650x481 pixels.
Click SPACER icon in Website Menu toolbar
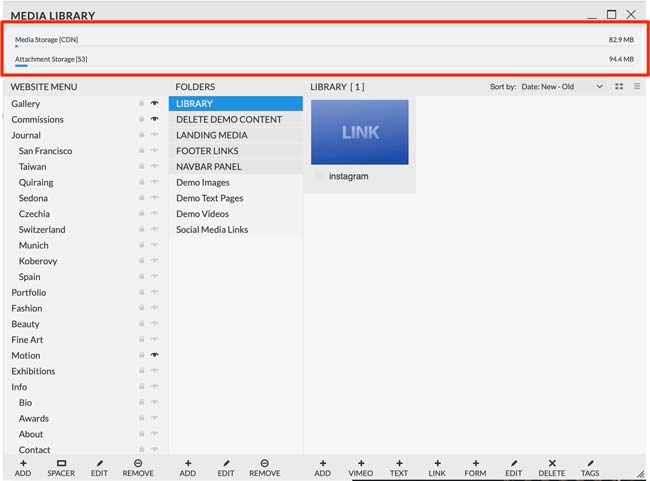pos(61,464)
